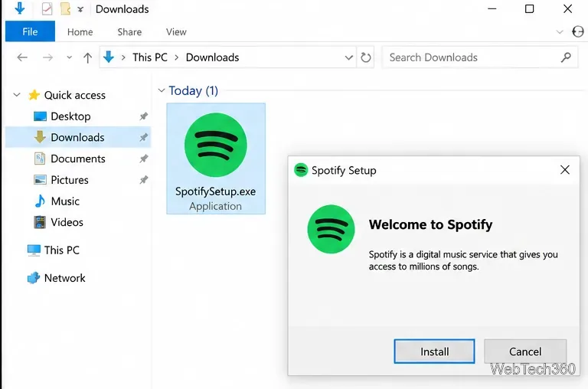Open Customize Quick Access Toolbar dropdown

(80, 9)
